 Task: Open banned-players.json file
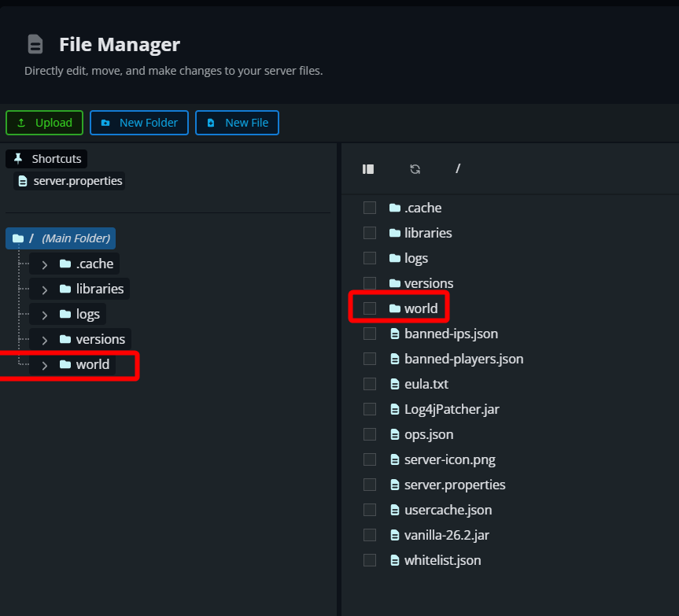463,359
